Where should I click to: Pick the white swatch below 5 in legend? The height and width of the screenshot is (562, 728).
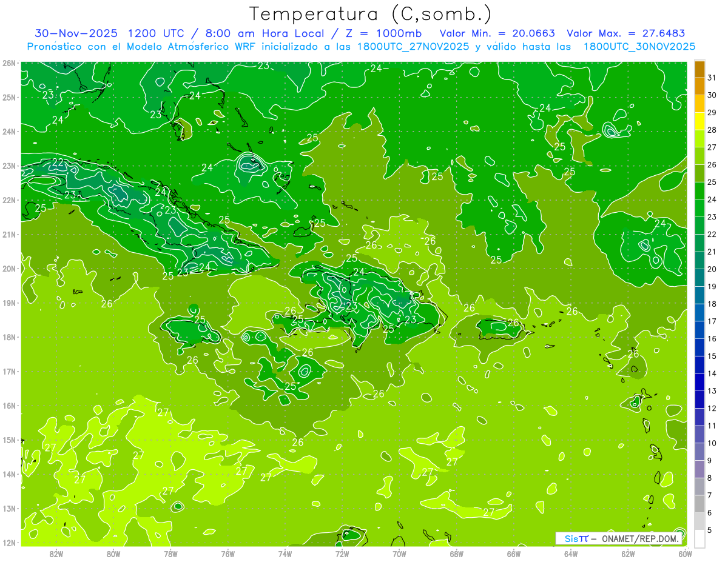(699, 538)
